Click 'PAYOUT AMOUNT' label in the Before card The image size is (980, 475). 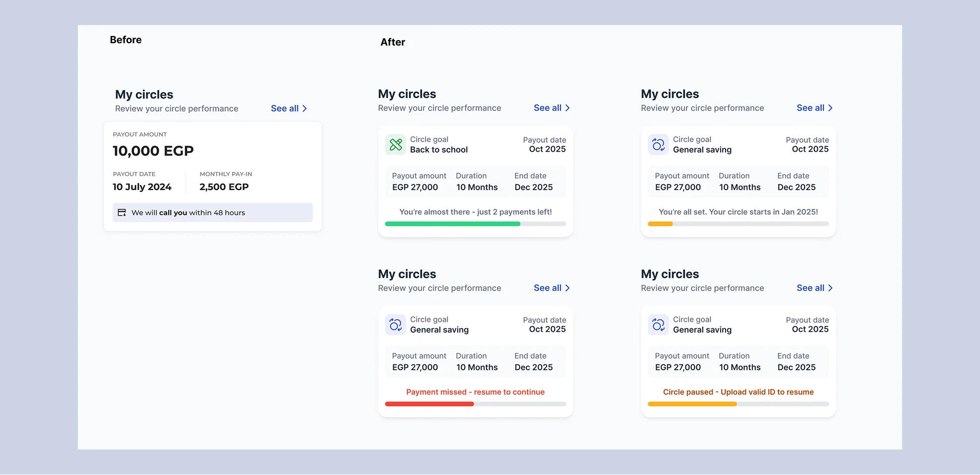coord(140,134)
